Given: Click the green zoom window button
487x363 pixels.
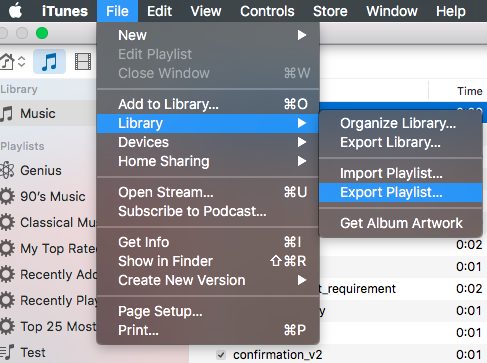Looking at the screenshot, I should point(42,33).
